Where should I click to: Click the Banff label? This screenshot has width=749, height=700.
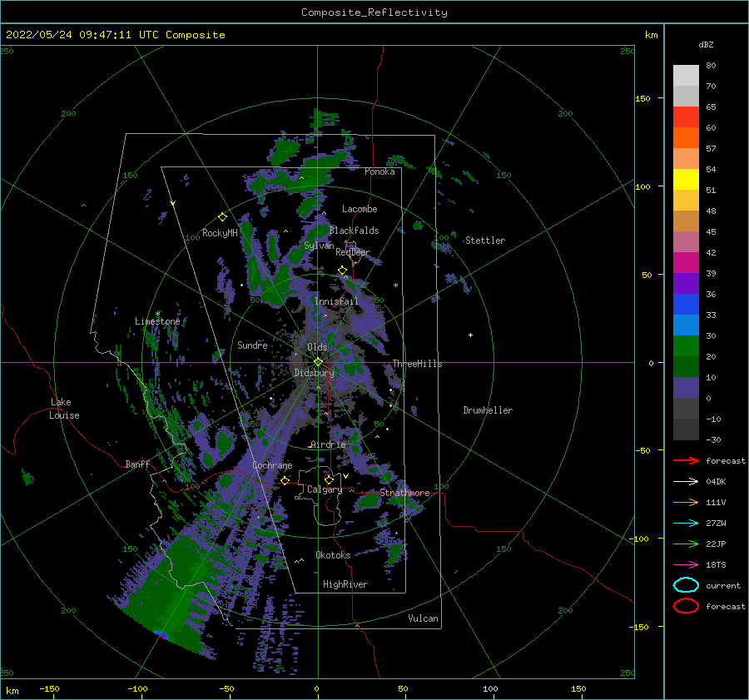tap(137, 464)
